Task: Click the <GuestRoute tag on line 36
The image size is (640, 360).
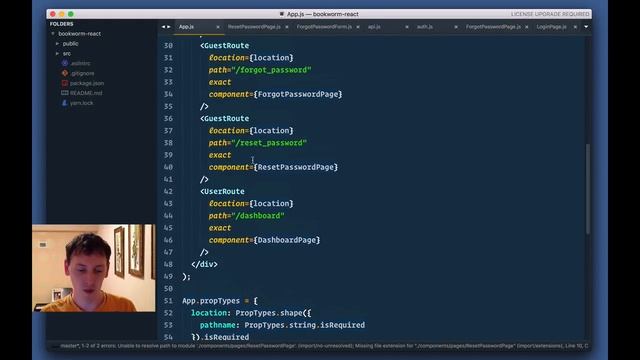Action: (224, 118)
